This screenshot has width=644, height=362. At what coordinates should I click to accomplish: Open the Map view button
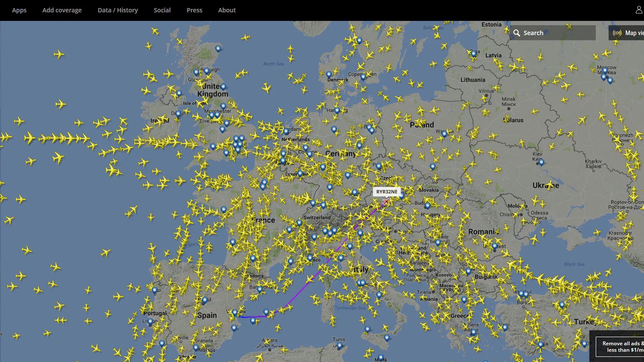coord(626,33)
